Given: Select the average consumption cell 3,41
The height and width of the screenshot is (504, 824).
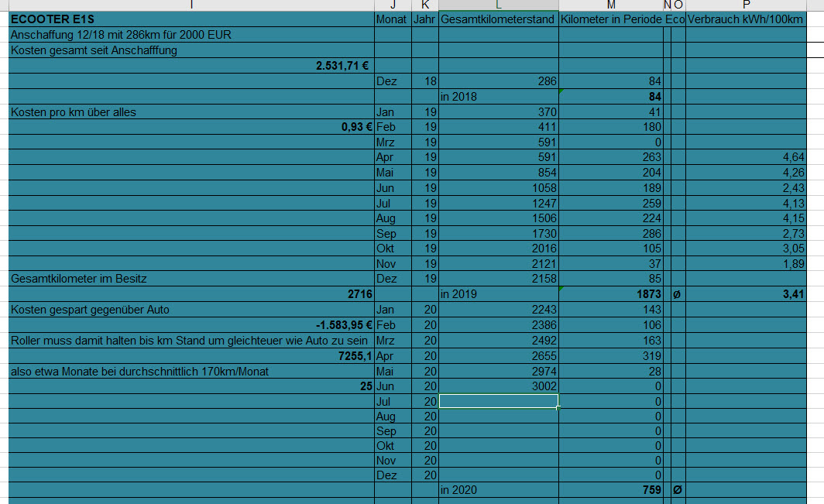Looking at the screenshot, I should pos(746,294).
